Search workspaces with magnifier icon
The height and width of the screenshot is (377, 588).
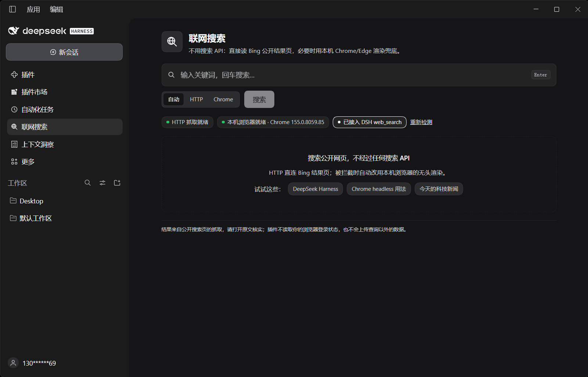pos(88,183)
